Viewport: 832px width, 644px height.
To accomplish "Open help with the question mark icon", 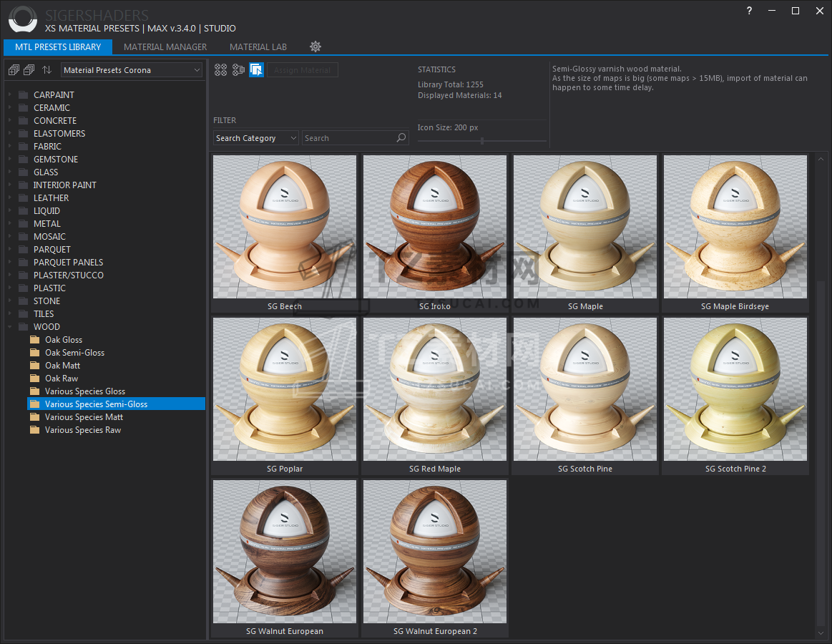I will pyautogui.click(x=749, y=11).
